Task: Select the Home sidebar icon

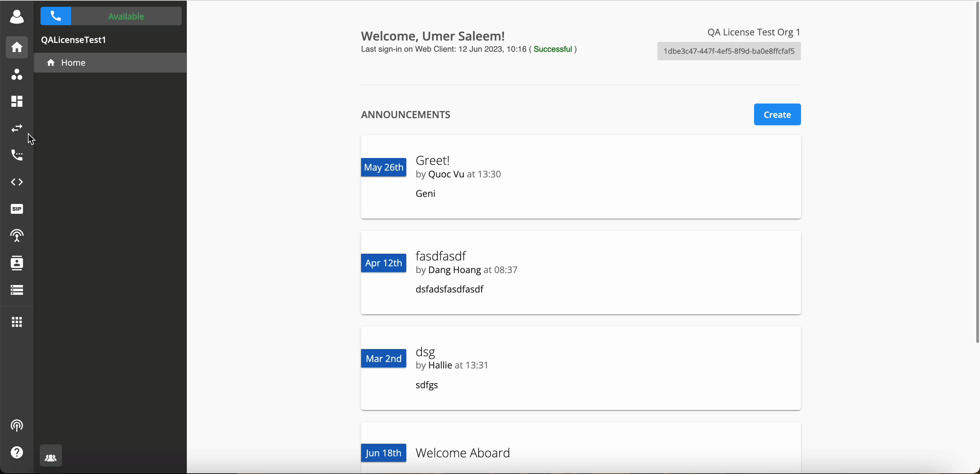Action: 17,47
